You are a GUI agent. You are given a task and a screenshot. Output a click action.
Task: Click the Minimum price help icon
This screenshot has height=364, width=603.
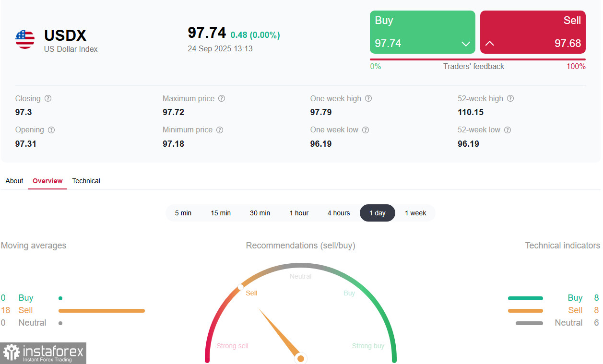coord(220,130)
